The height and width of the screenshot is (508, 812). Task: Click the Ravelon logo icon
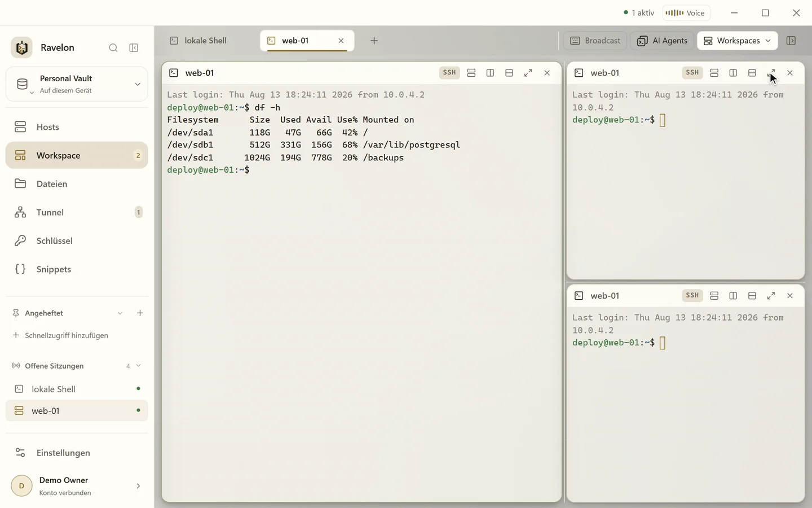(x=21, y=47)
